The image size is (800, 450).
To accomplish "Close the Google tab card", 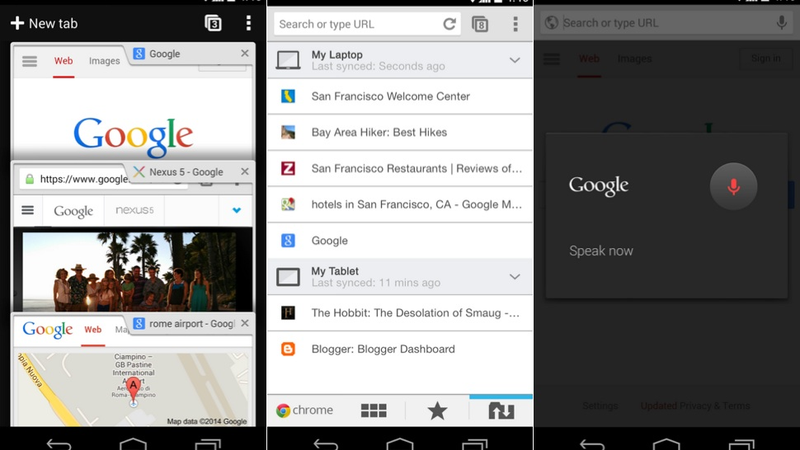I will point(245,53).
